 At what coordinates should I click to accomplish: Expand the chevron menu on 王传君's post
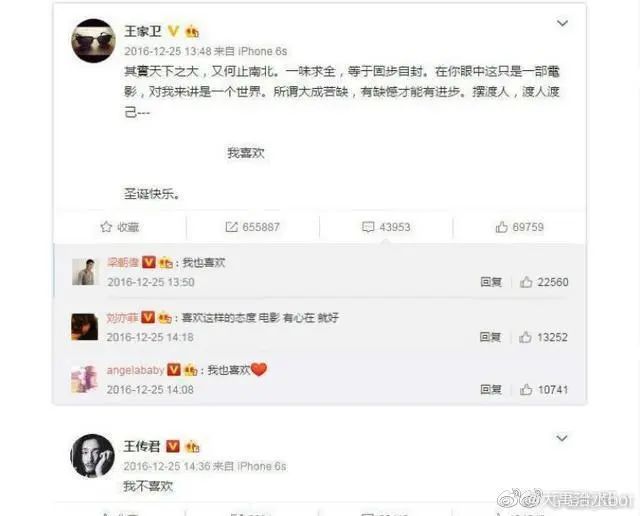(x=562, y=438)
